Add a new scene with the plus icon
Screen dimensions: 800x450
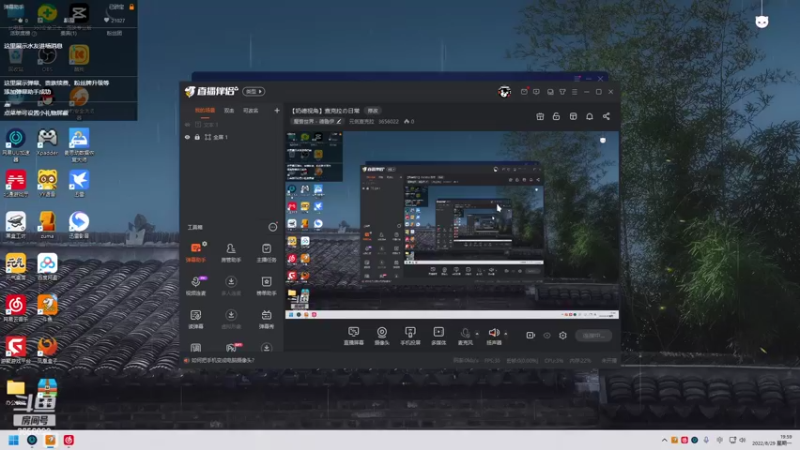tap(277, 110)
